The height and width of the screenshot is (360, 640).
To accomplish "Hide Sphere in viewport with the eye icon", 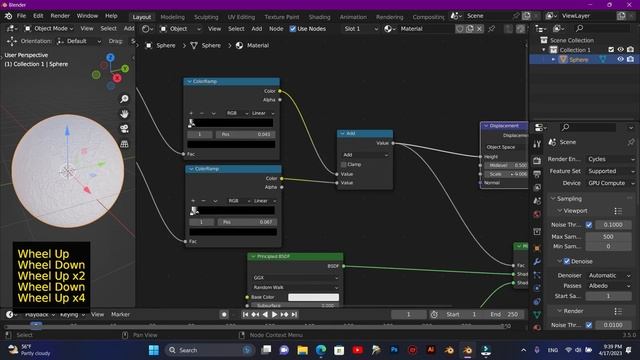I will coord(620,60).
